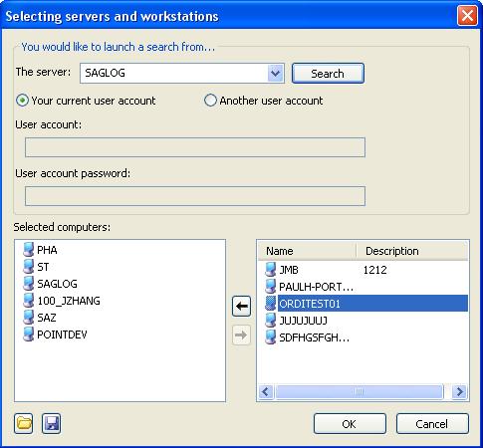The width and height of the screenshot is (483, 448).
Task: Click the JMB computer icon
Action: [271, 270]
